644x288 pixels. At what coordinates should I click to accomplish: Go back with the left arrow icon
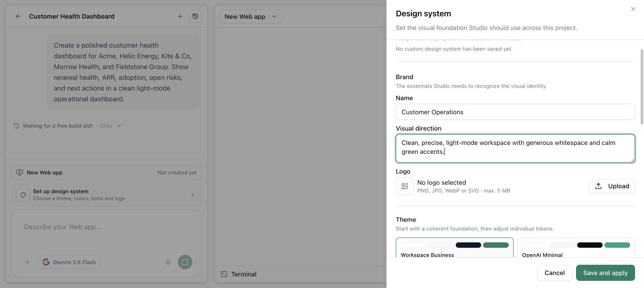18,16
